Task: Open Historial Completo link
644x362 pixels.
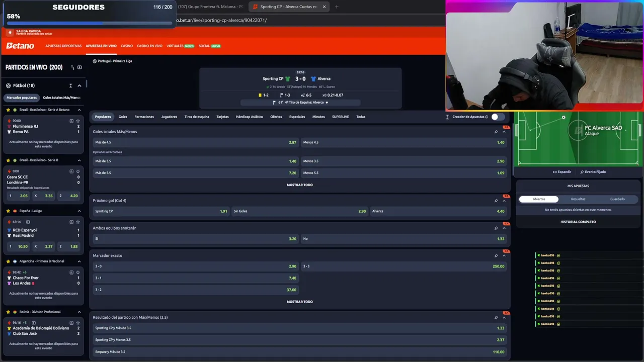Action: coord(578,222)
